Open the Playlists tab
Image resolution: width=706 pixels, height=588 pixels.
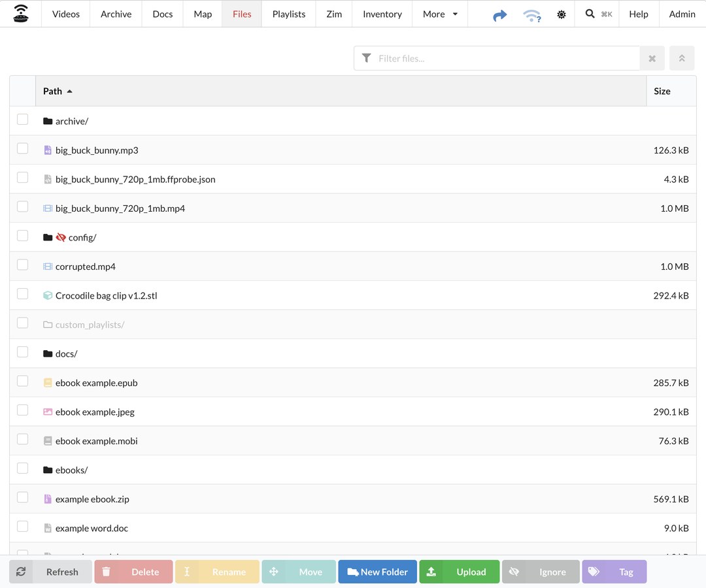pos(289,14)
